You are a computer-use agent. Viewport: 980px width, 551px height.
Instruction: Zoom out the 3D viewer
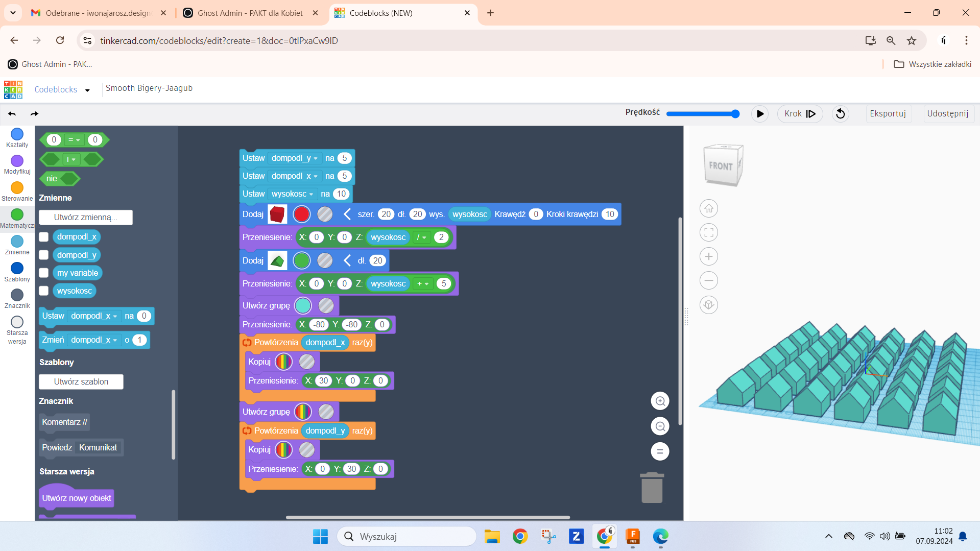tap(709, 280)
